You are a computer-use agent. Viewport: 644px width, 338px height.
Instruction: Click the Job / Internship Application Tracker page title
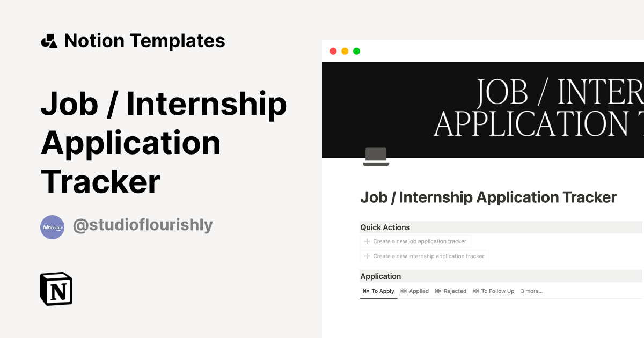pos(487,197)
